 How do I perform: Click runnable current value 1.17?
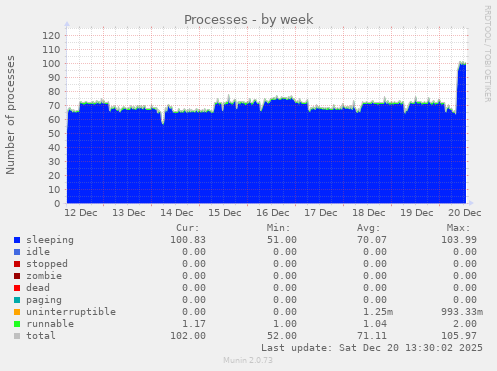(194, 324)
